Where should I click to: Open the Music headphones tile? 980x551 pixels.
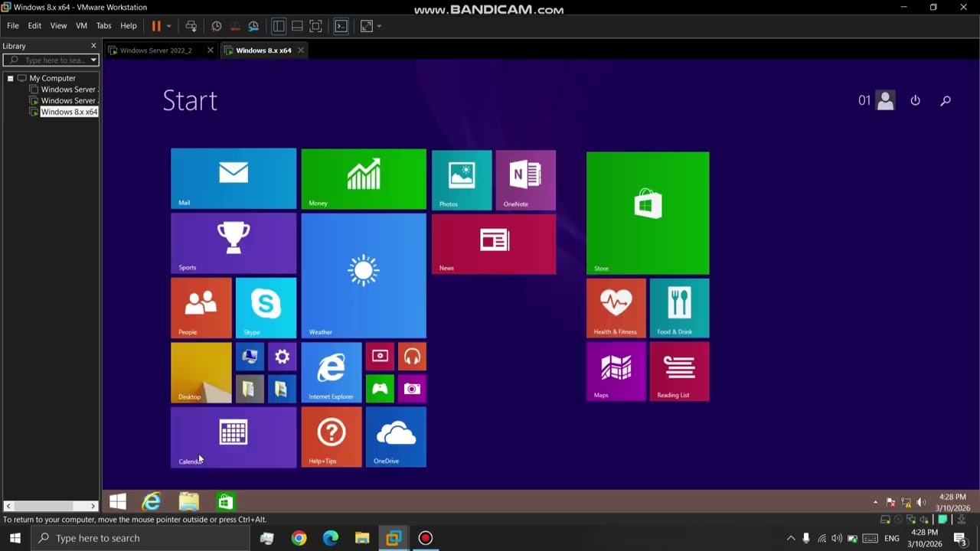(x=412, y=357)
